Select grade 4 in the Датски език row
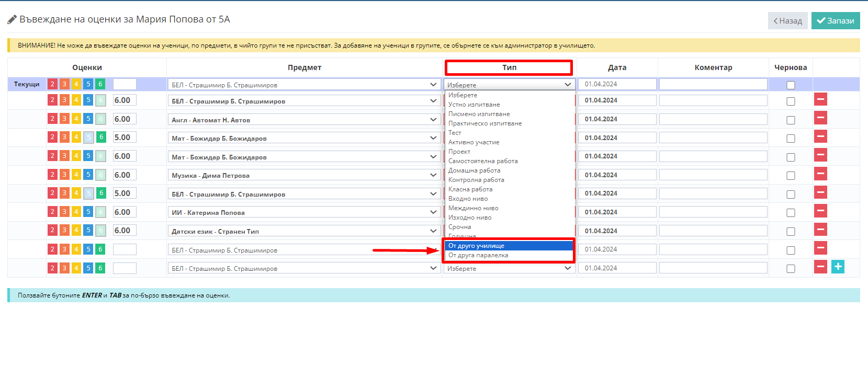 point(76,231)
